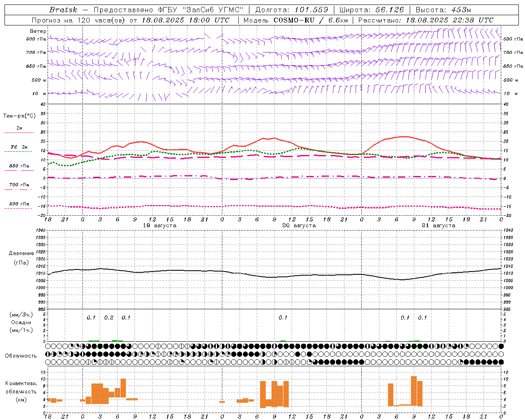Viewport: 525px width, 420px height.
Task: Click the 21 августа date label
Action: (438, 226)
